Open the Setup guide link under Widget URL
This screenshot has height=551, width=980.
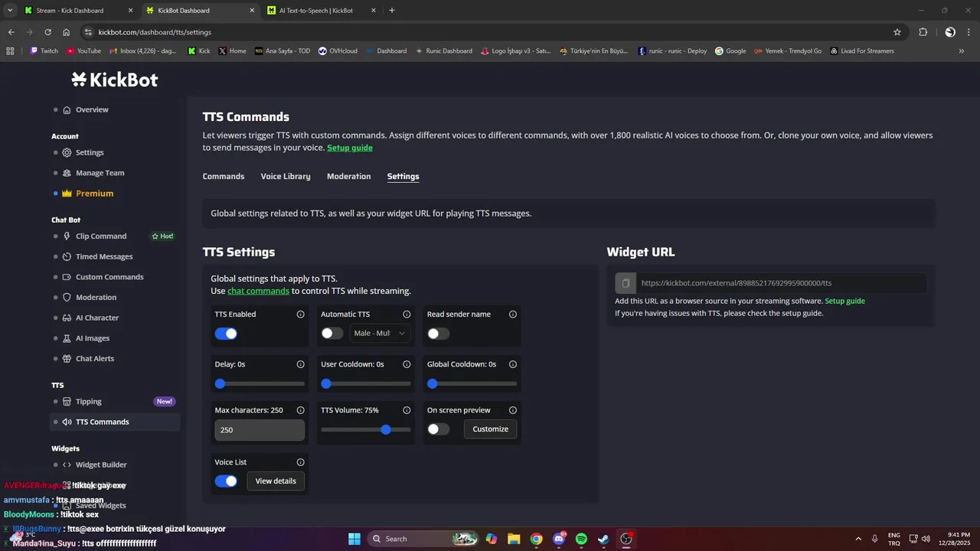(844, 302)
